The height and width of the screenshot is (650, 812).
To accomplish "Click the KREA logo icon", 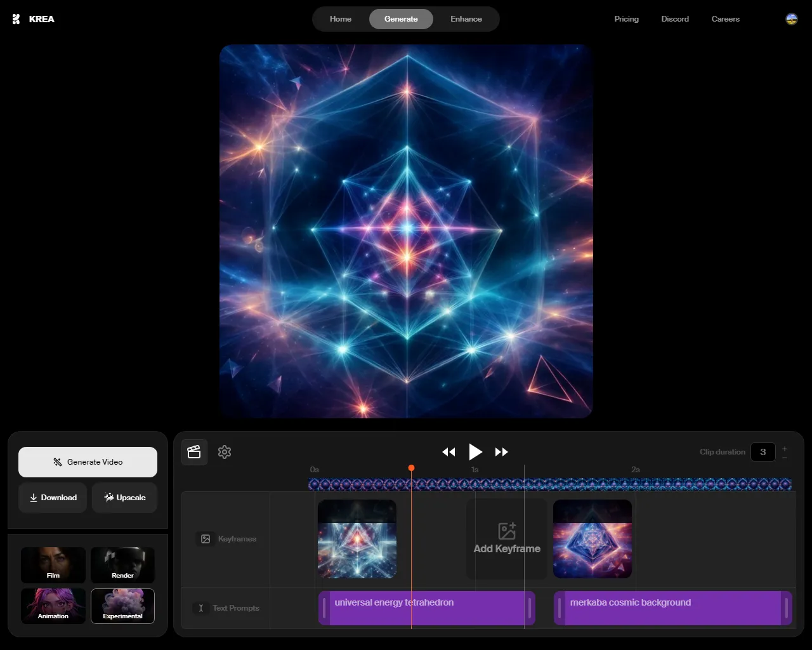I will coord(16,19).
